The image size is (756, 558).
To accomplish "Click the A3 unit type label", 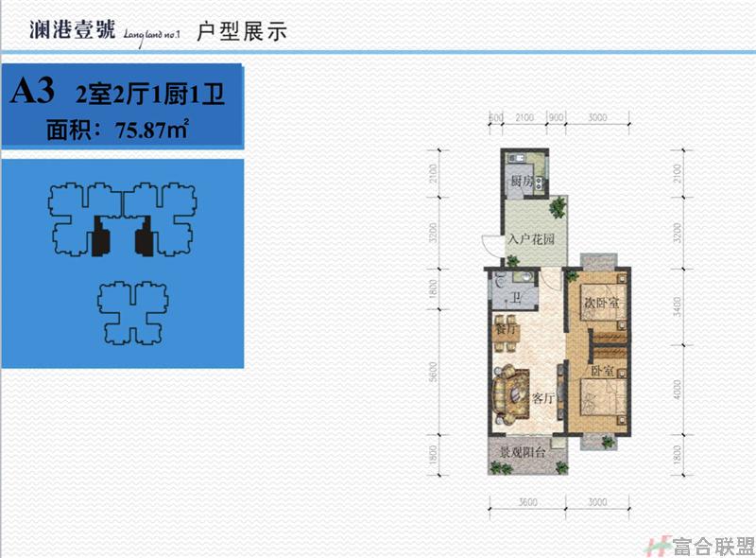I will pyautogui.click(x=33, y=90).
